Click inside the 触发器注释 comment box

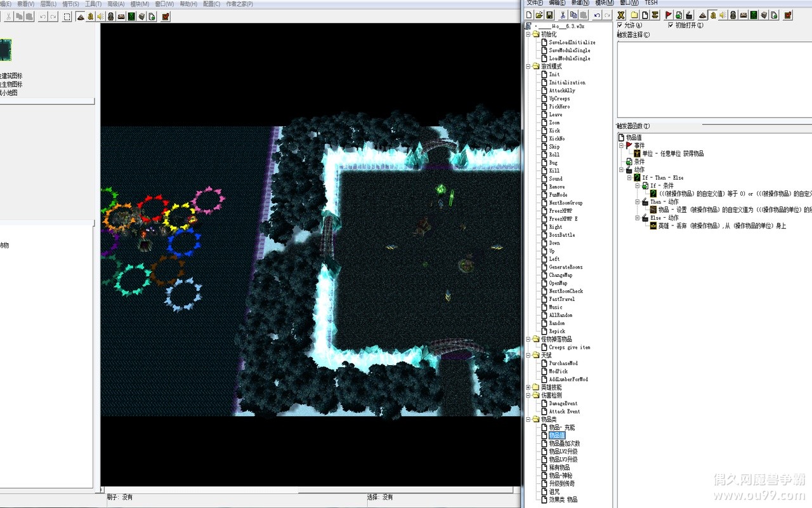point(714,79)
